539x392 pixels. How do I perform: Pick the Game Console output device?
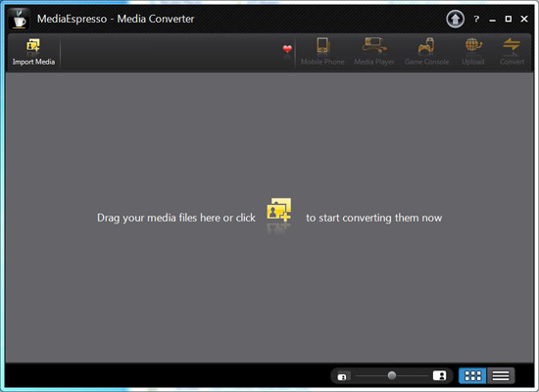click(x=426, y=52)
